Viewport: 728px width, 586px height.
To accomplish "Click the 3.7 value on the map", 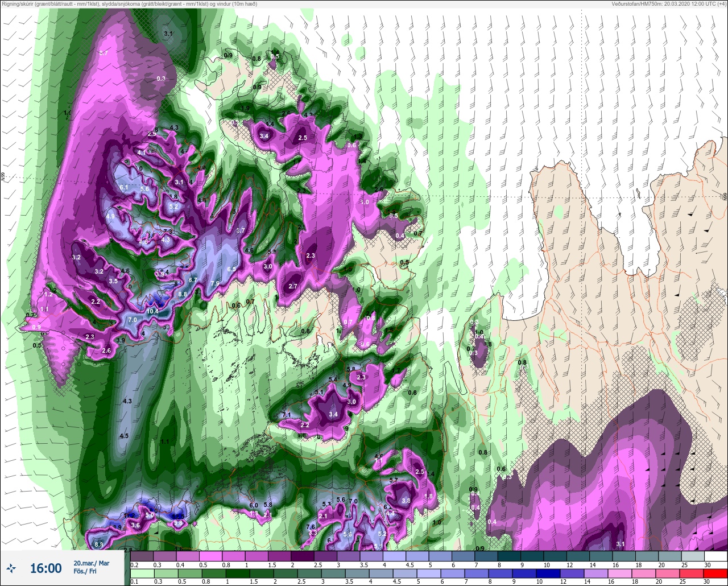I will tap(241, 230).
